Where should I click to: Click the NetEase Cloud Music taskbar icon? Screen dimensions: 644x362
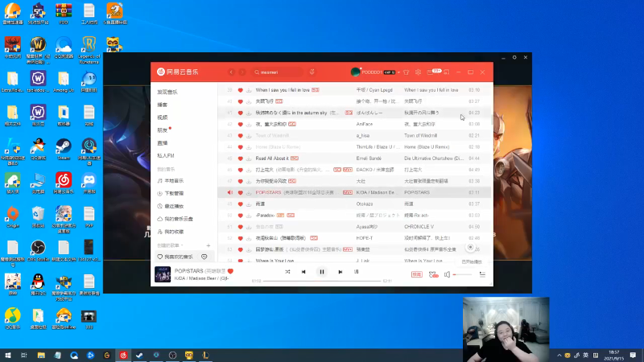click(123, 356)
